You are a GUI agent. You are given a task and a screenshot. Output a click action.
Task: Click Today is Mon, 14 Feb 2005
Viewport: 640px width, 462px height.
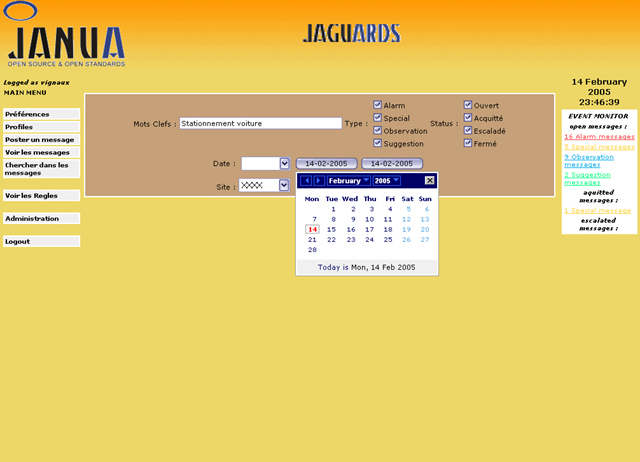tap(367, 267)
